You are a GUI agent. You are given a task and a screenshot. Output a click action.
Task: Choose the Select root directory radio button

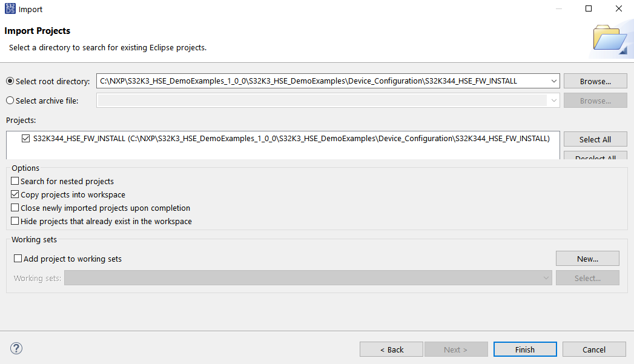[x=10, y=81]
